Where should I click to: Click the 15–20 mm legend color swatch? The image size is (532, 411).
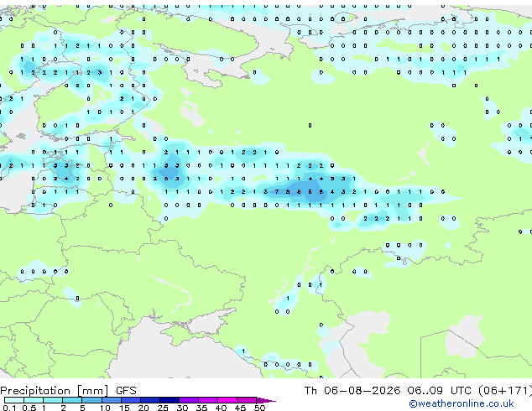[x=131, y=400]
